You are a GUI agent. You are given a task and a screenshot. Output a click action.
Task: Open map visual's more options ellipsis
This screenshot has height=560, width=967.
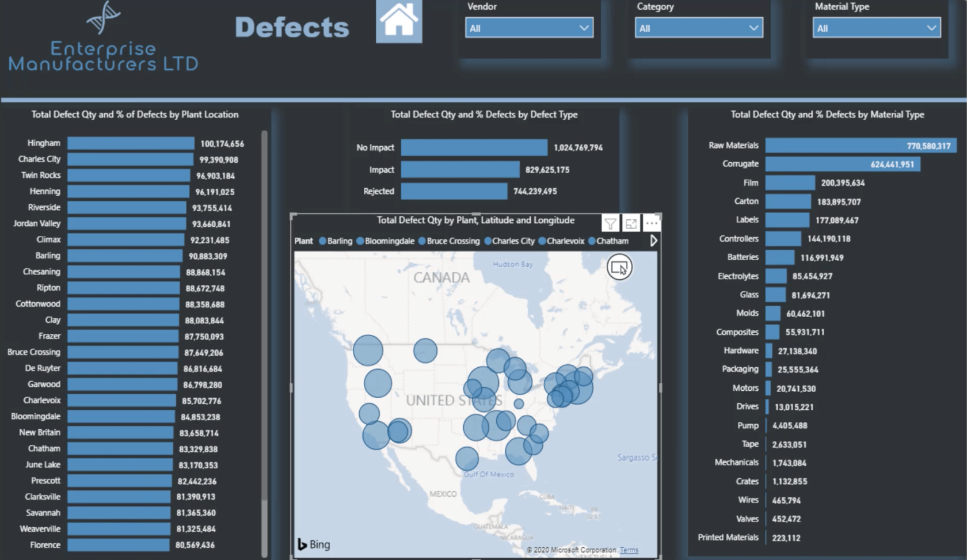pos(652,223)
